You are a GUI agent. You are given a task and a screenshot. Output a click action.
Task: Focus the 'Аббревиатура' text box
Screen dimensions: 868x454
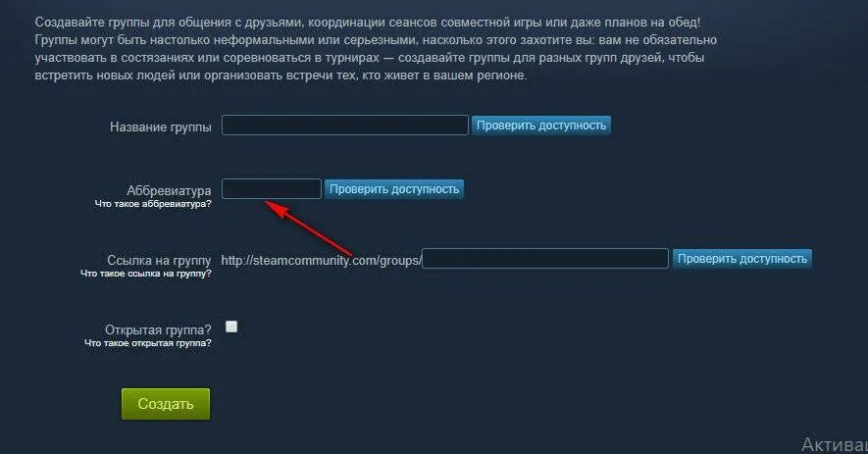[272, 189]
